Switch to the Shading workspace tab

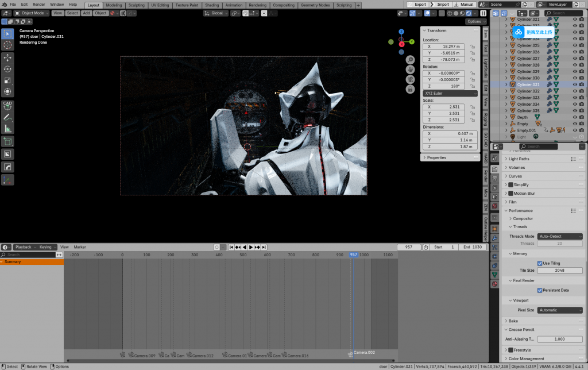212,5
